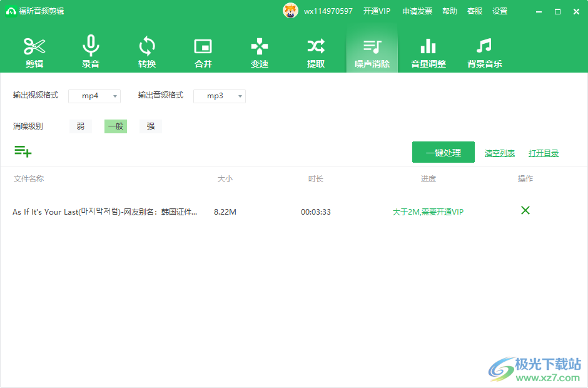Expand the mp3 output audio format dropdown

pos(220,96)
